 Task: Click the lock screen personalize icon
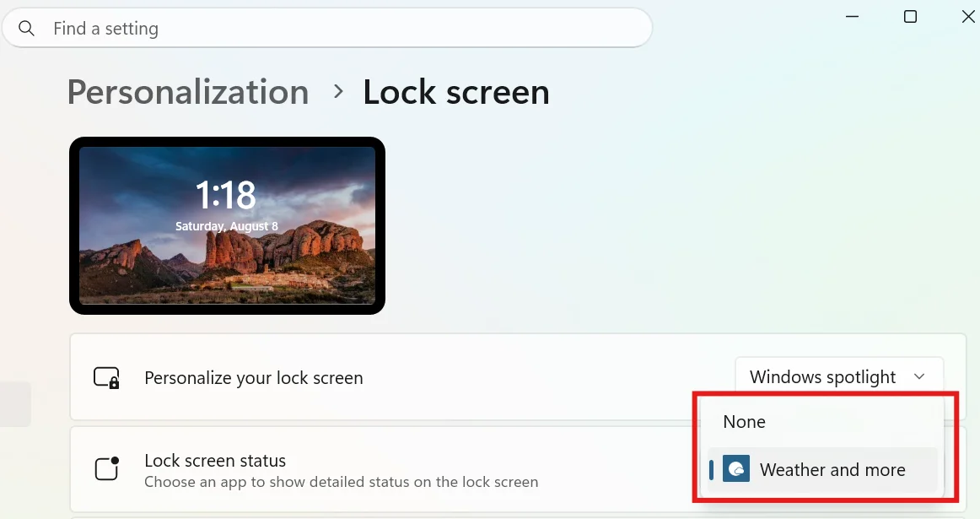(106, 378)
